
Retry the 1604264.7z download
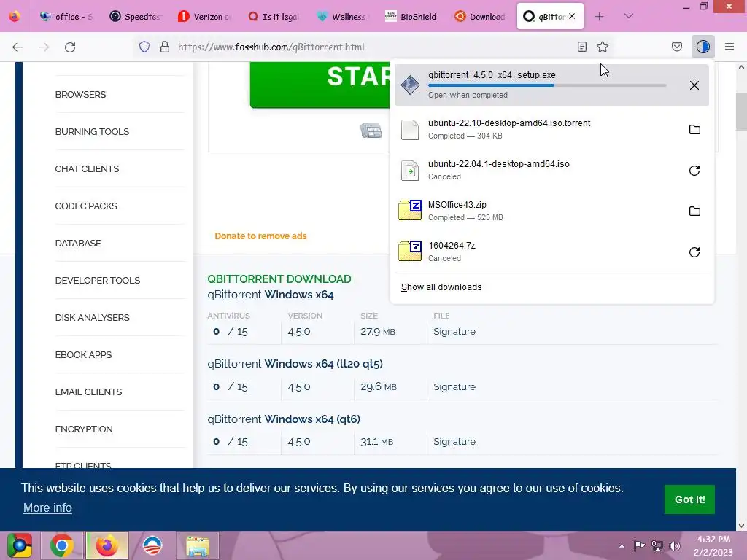pyautogui.click(x=694, y=252)
